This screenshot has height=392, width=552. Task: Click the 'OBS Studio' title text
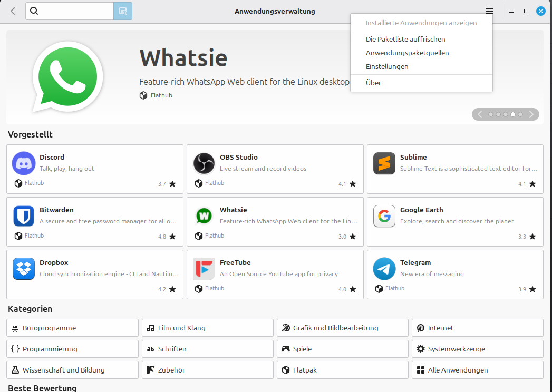(239, 158)
